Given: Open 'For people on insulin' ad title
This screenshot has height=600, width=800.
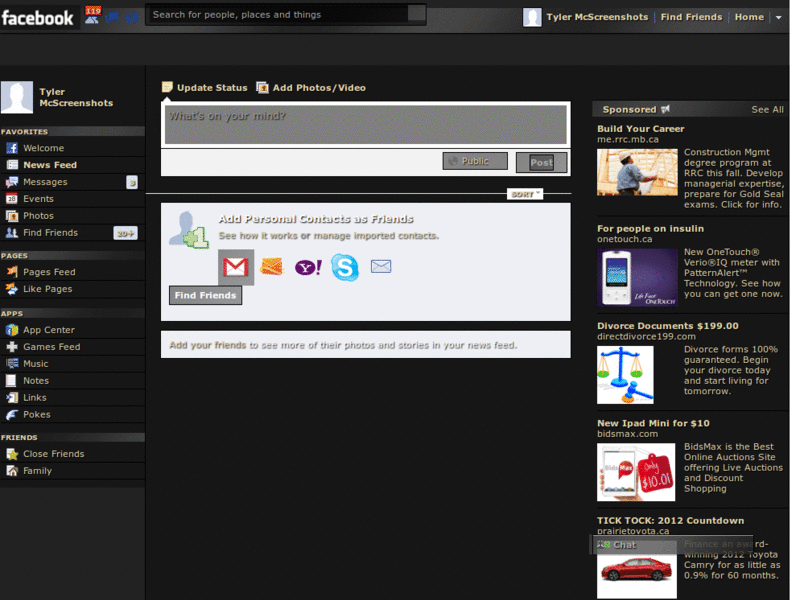Looking at the screenshot, I should tap(651, 229).
